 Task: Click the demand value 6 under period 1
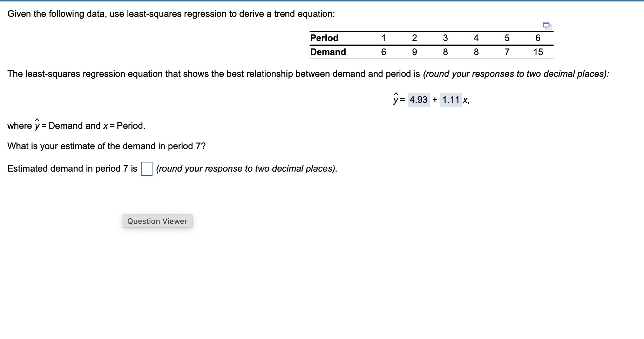tap(384, 52)
